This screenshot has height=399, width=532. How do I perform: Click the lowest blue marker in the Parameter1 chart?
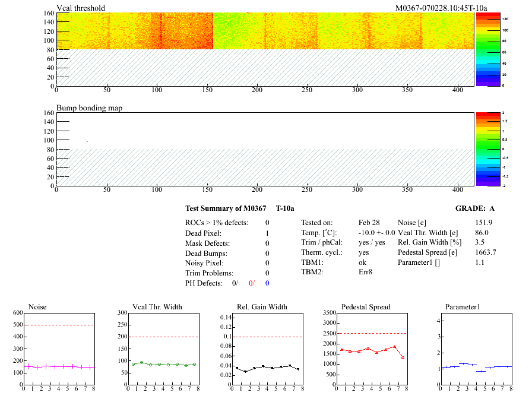coord(481,371)
